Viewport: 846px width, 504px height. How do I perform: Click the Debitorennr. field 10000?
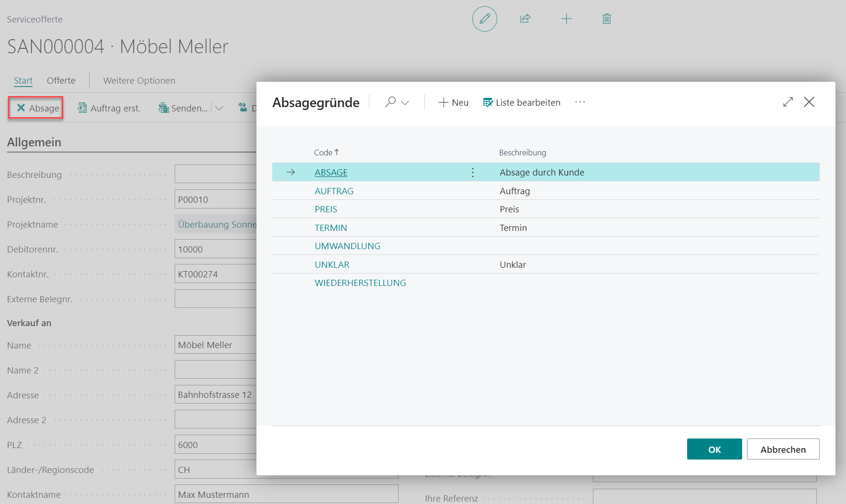tap(216, 249)
